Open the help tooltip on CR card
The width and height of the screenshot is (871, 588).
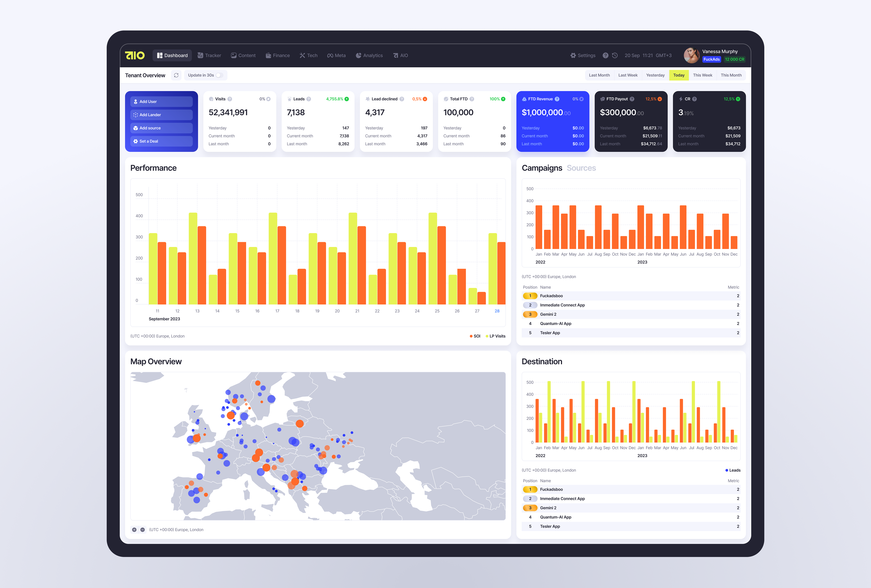694,99
